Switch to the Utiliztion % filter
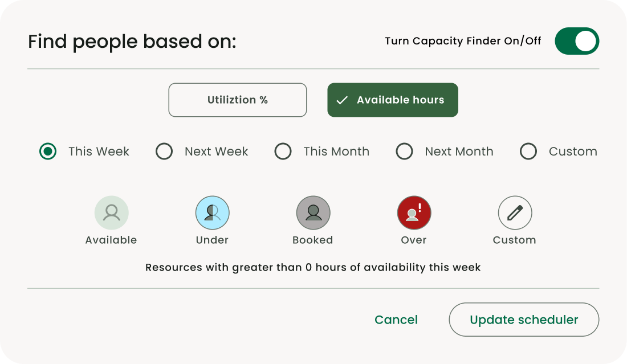Image resolution: width=627 pixels, height=364 pixels. click(237, 100)
